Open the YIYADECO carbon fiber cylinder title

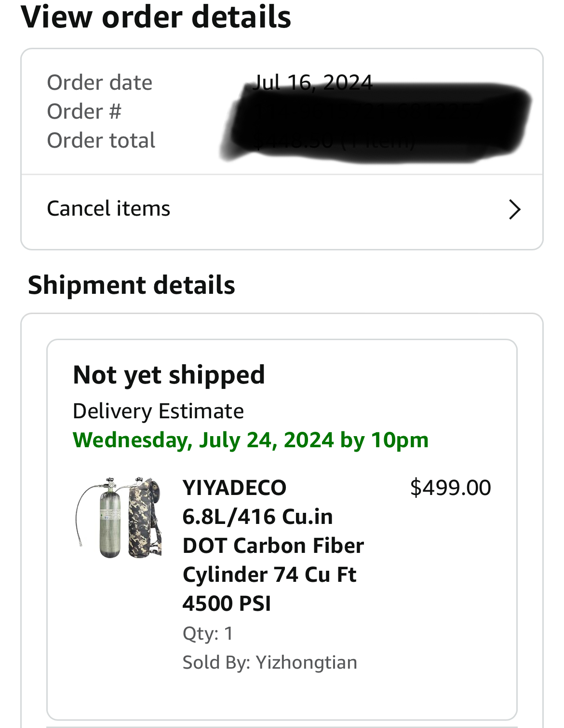coord(273,545)
